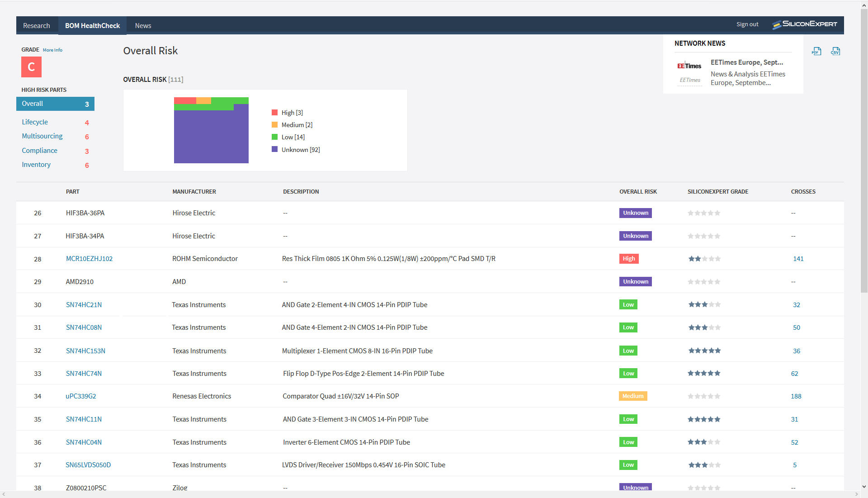Export report as CSV icon
The height and width of the screenshot is (498, 868).
[x=835, y=51]
